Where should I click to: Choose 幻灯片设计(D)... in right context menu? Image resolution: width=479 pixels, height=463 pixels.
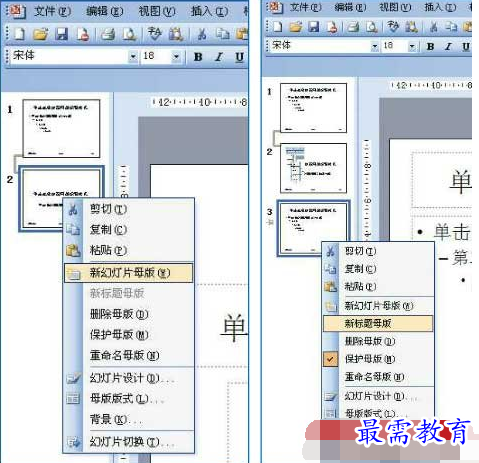378,396
